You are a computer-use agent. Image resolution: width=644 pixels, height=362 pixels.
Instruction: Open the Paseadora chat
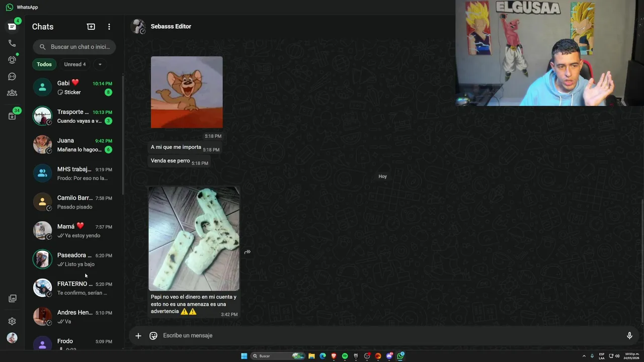[x=73, y=259]
